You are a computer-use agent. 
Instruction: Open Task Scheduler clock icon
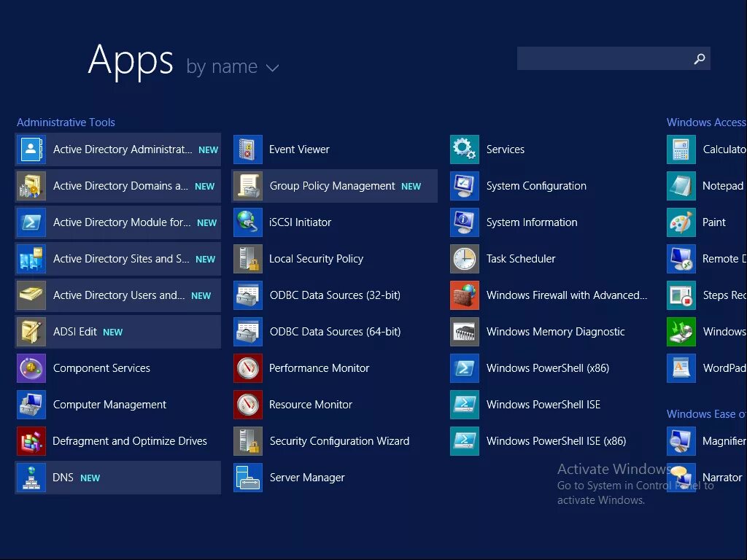[x=465, y=259]
